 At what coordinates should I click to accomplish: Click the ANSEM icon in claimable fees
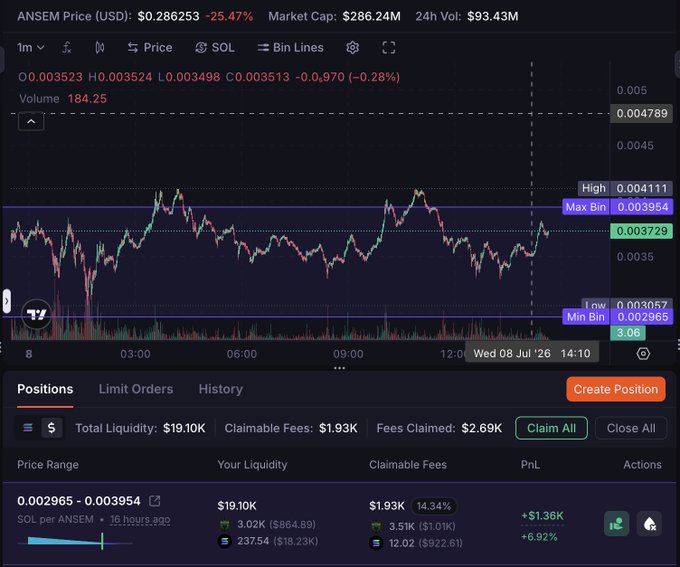click(376, 526)
